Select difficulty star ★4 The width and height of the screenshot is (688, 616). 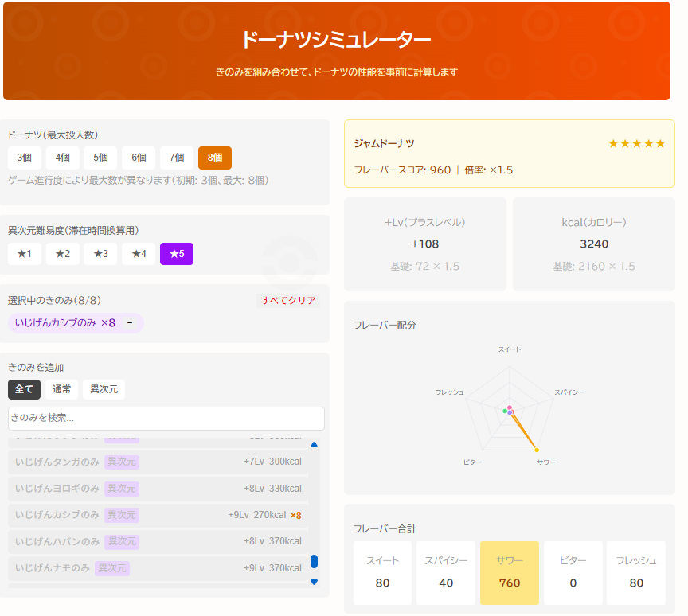[x=139, y=252]
